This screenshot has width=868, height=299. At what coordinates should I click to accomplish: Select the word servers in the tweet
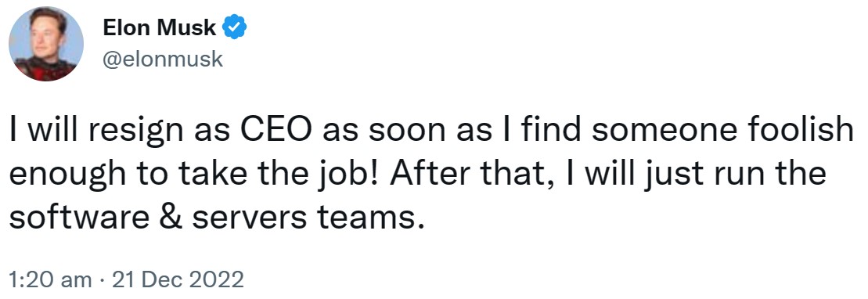[x=249, y=219]
